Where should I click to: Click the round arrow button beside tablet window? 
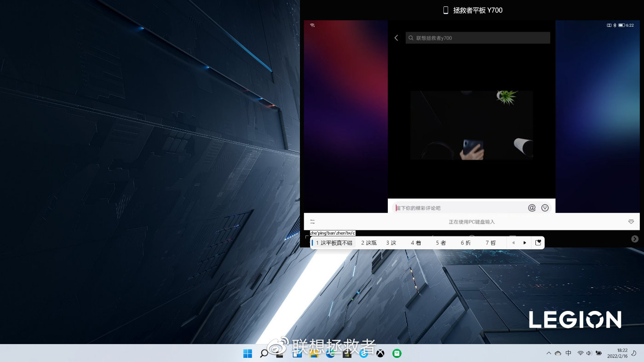click(635, 239)
